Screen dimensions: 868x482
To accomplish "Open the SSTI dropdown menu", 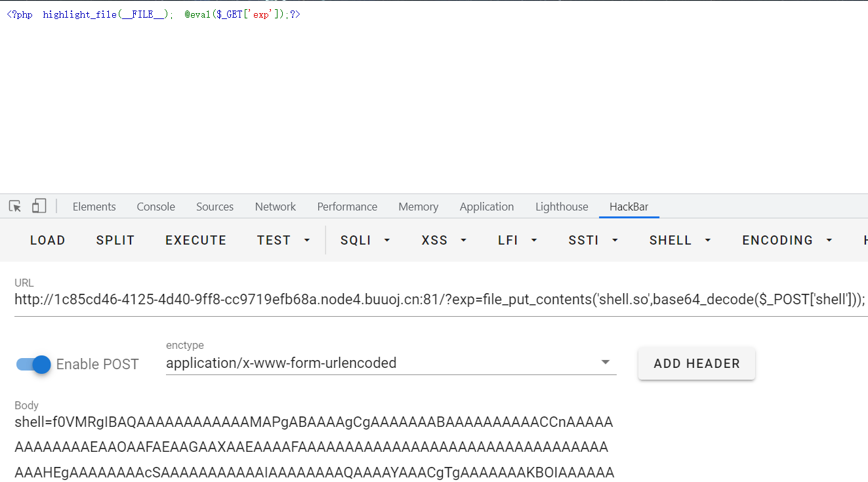I will [593, 240].
